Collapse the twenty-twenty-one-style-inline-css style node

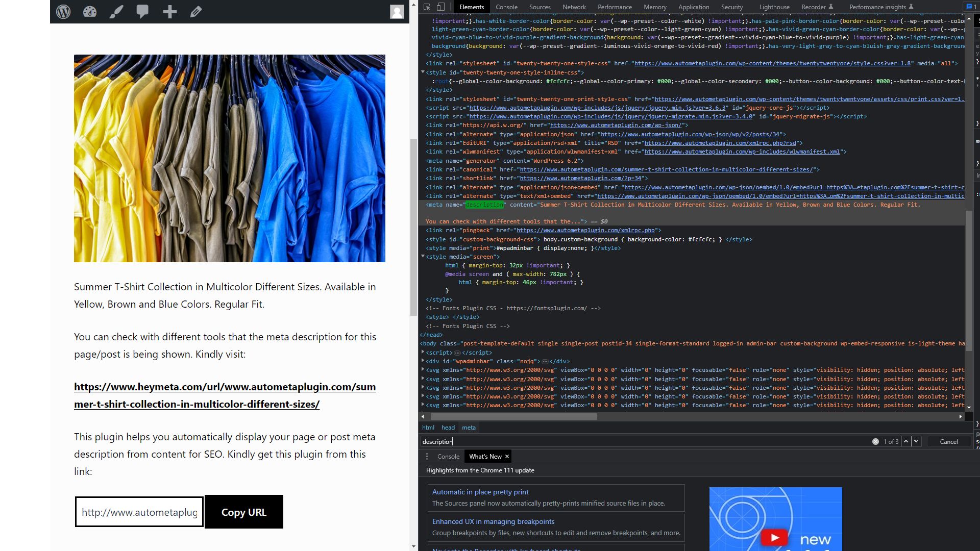423,72
